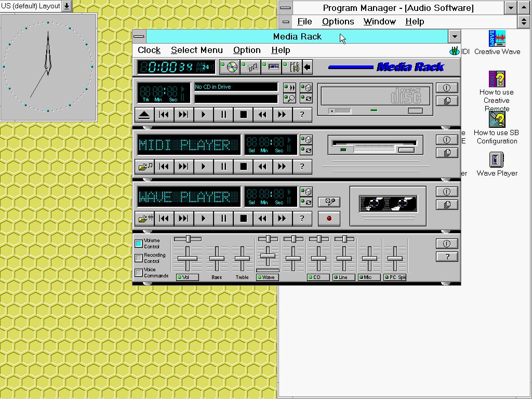Viewport: 532px width, 399px height.
Task: Click the Wave Player record button
Action: (x=329, y=219)
